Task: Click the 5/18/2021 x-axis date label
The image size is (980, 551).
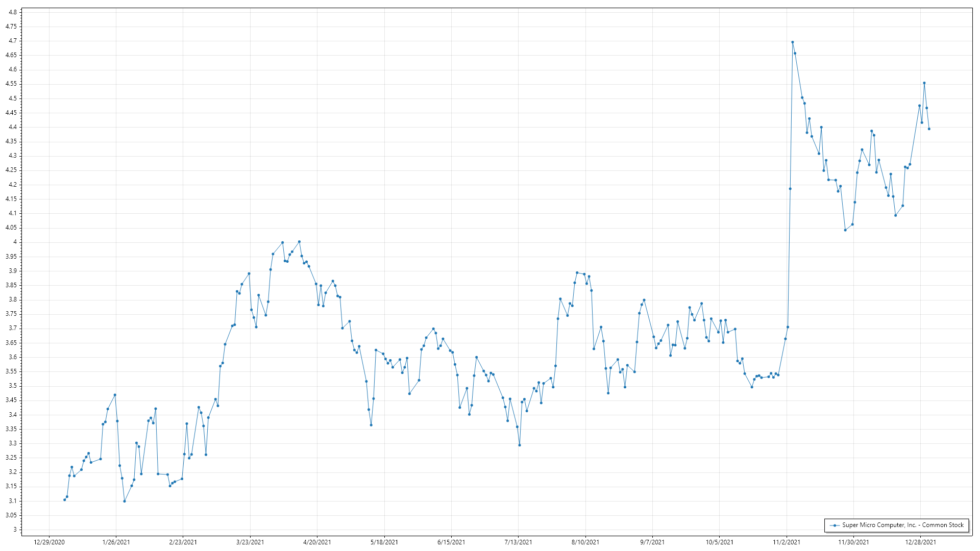Action: pyautogui.click(x=384, y=542)
